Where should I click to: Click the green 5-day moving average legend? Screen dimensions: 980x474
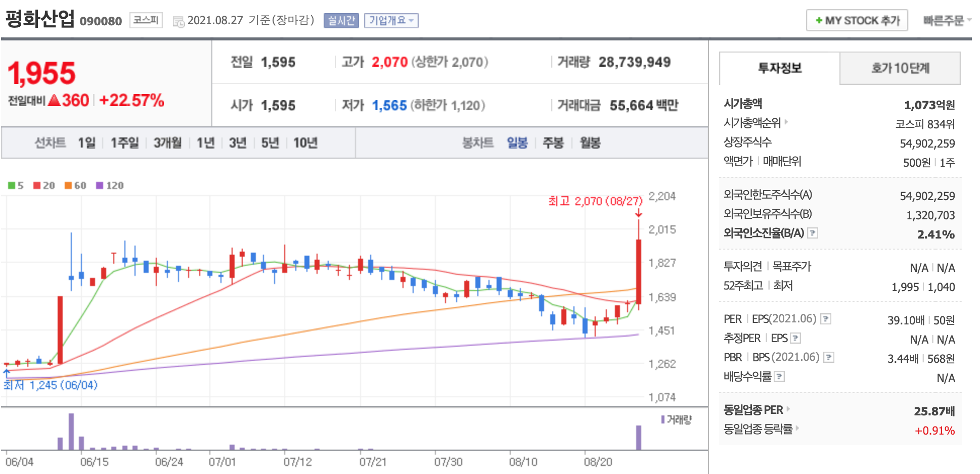(x=16, y=185)
